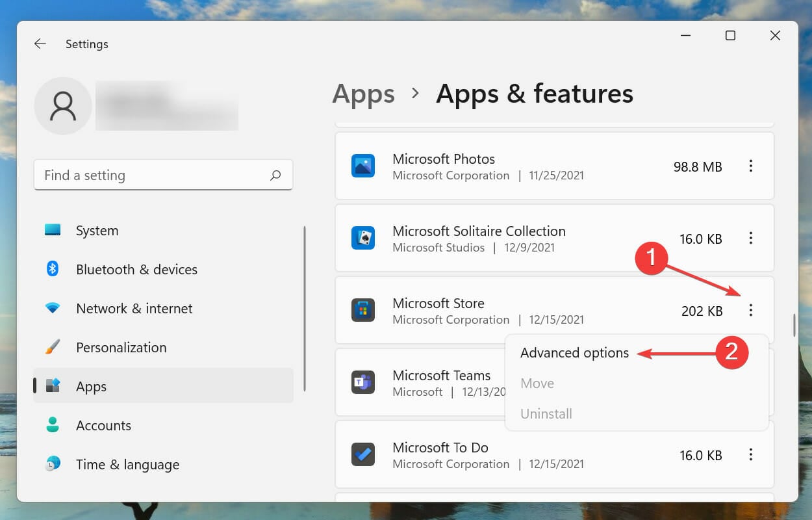Screen dimensions: 812x520
Task: Click the search magnifier icon in Find a setting
Action: pos(275,175)
